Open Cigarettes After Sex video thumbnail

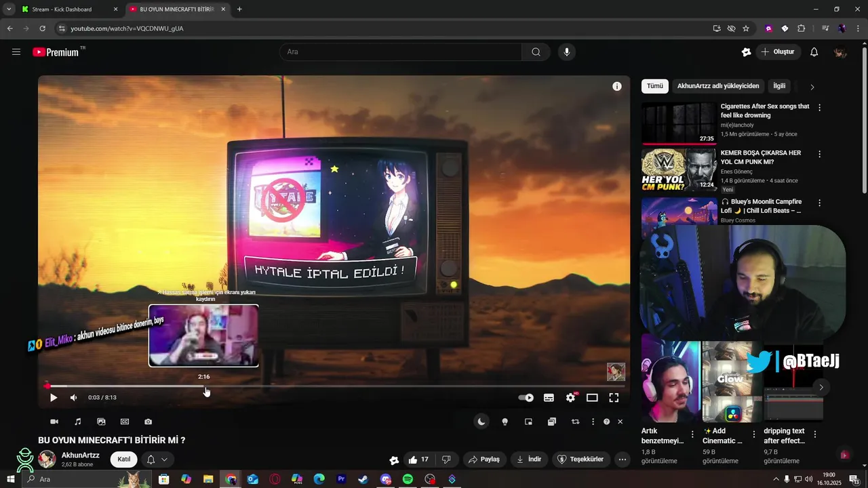pyautogui.click(x=679, y=123)
